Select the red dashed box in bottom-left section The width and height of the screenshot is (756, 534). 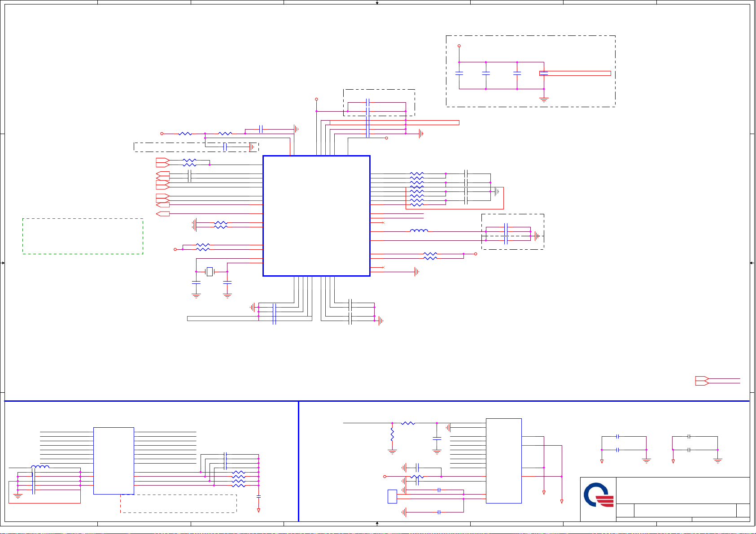(179, 504)
